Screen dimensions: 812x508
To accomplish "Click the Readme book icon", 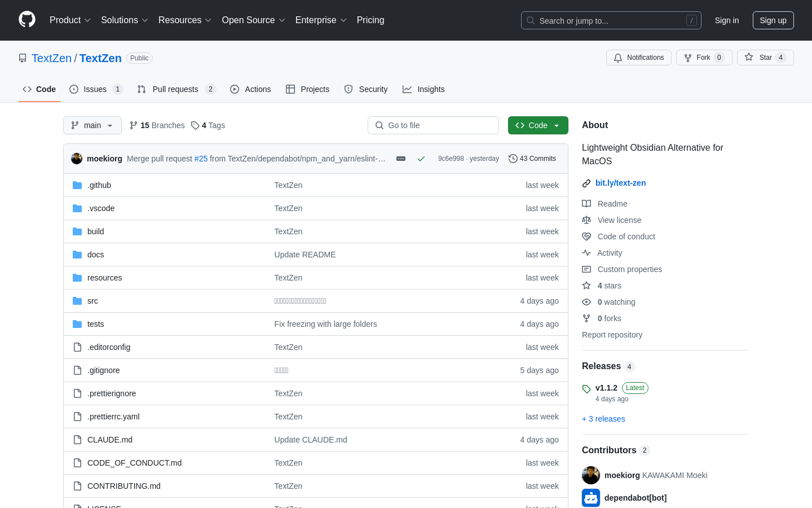I will pos(586,204).
